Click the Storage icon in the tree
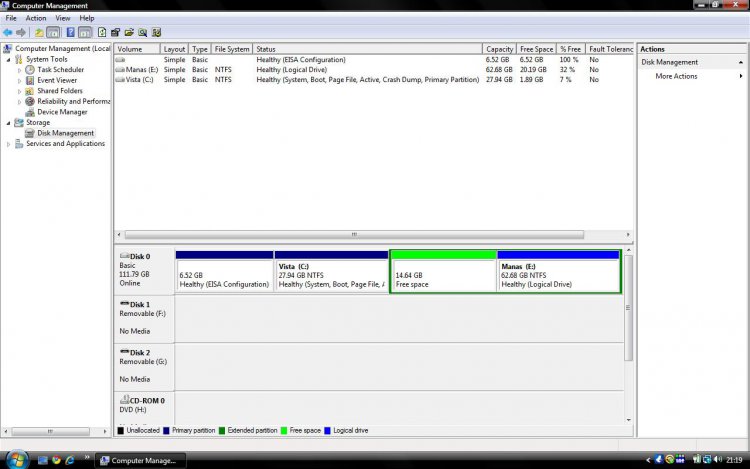This screenshot has height=469, width=750. point(19,122)
